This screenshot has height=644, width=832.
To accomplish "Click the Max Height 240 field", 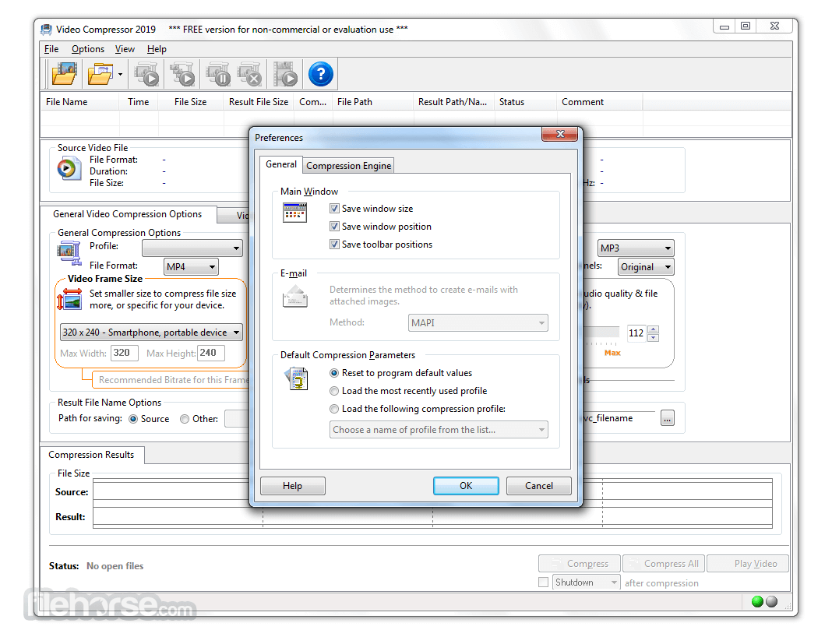I will tap(210, 353).
